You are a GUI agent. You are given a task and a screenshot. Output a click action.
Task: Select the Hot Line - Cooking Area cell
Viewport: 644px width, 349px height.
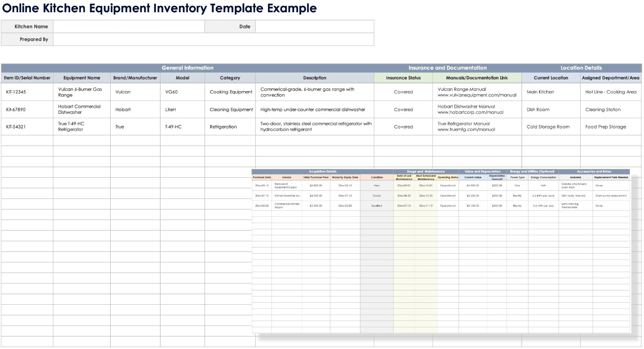pos(610,92)
